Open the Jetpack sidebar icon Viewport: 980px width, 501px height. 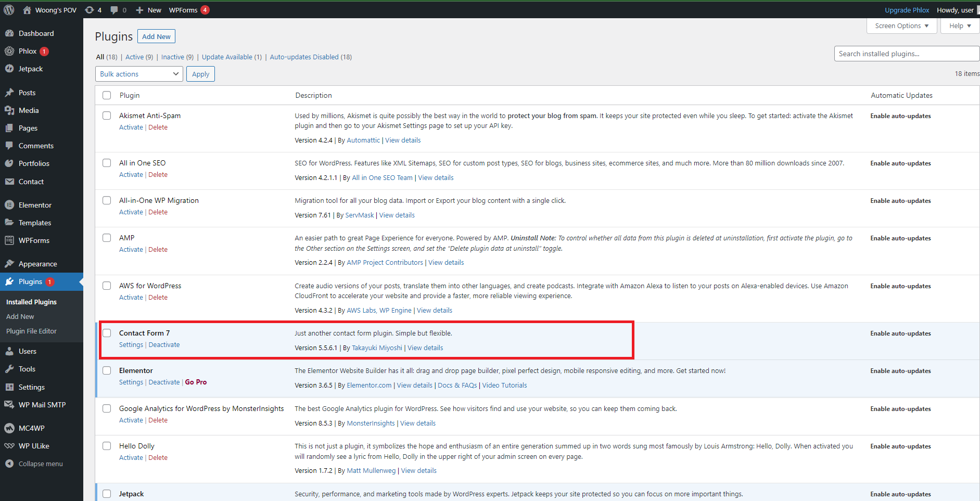pos(9,69)
